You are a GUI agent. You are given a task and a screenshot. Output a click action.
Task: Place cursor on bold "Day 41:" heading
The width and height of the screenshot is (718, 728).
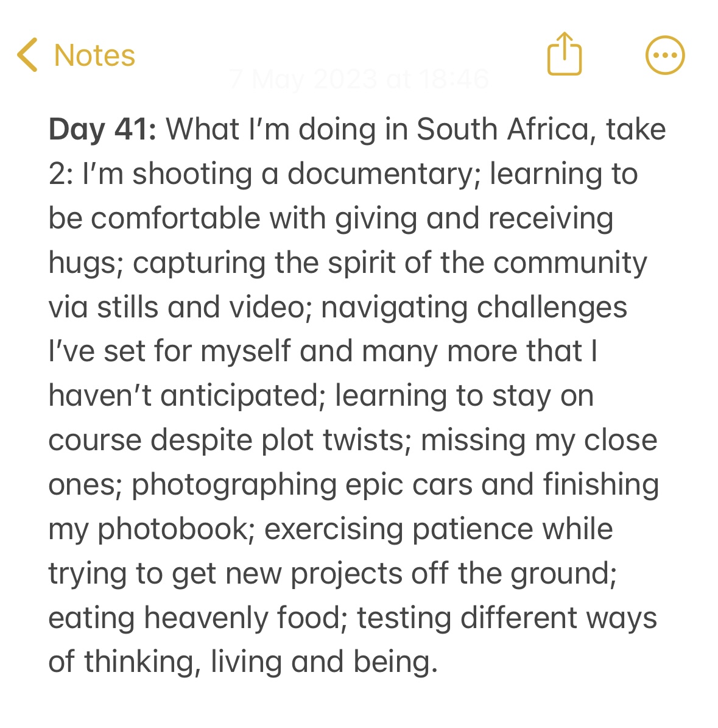click(102, 130)
